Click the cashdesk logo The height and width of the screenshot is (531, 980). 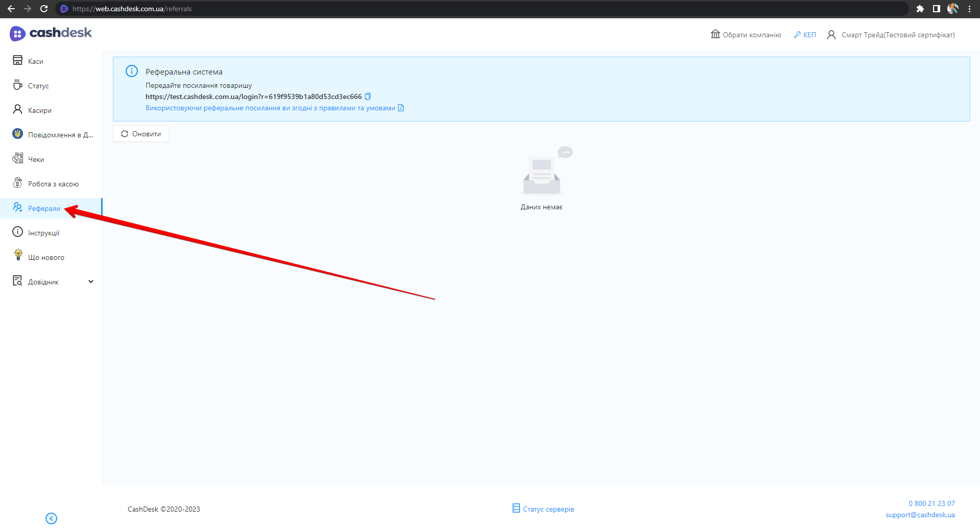click(x=51, y=33)
